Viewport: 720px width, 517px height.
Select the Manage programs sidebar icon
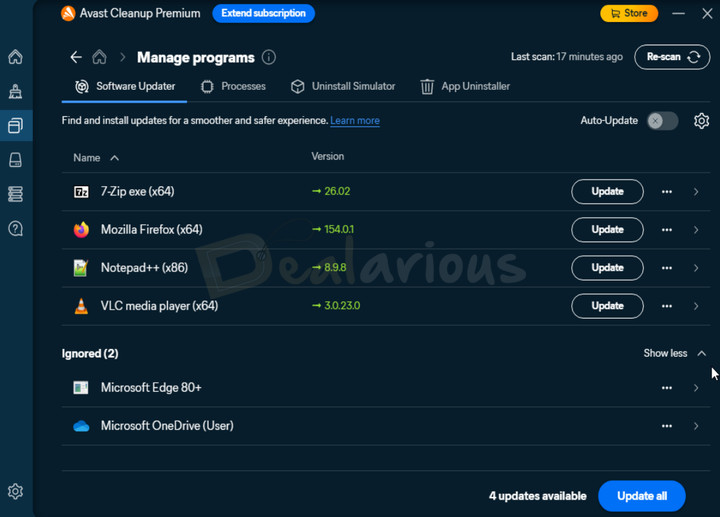click(x=15, y=125)
